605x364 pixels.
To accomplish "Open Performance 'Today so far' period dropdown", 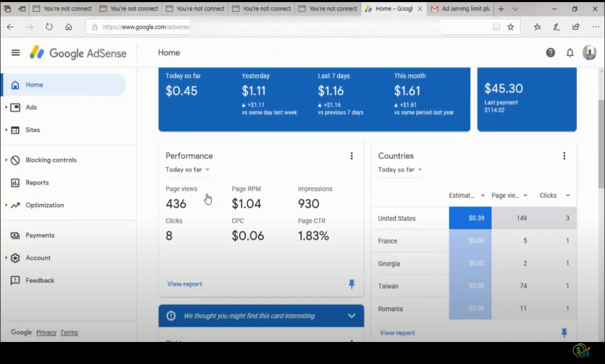I will pyautogui.click(x=188, y=169).
